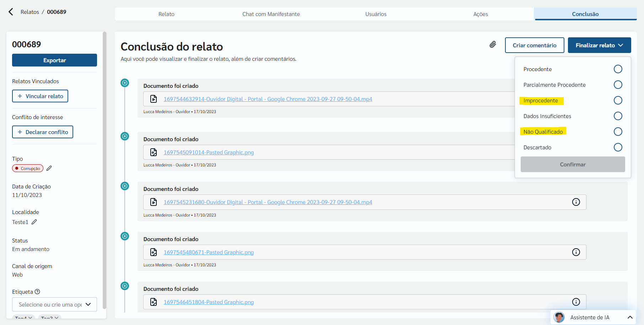Open 1697546451804-Pasted Graphic.png link
Viewport: 644px width, 325px height.
pyautogui.click(x=209, y=302)
